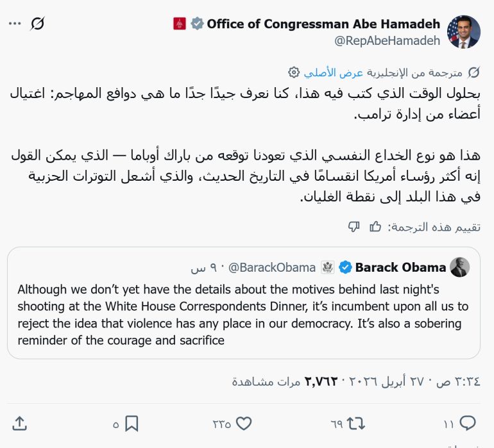Click the verified badge next to Hamadeh's name

point(198,24)
